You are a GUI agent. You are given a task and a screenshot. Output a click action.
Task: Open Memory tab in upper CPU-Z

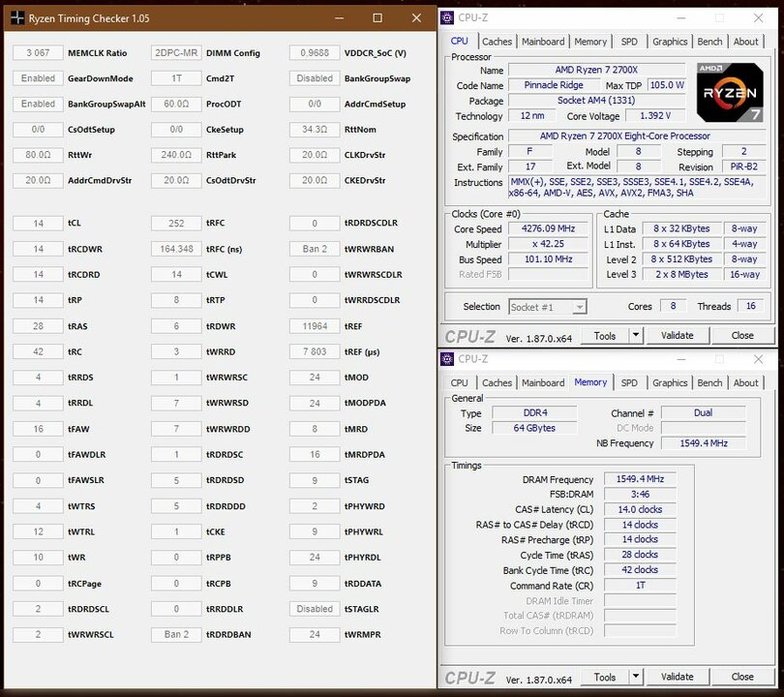(x=590, y=42)
